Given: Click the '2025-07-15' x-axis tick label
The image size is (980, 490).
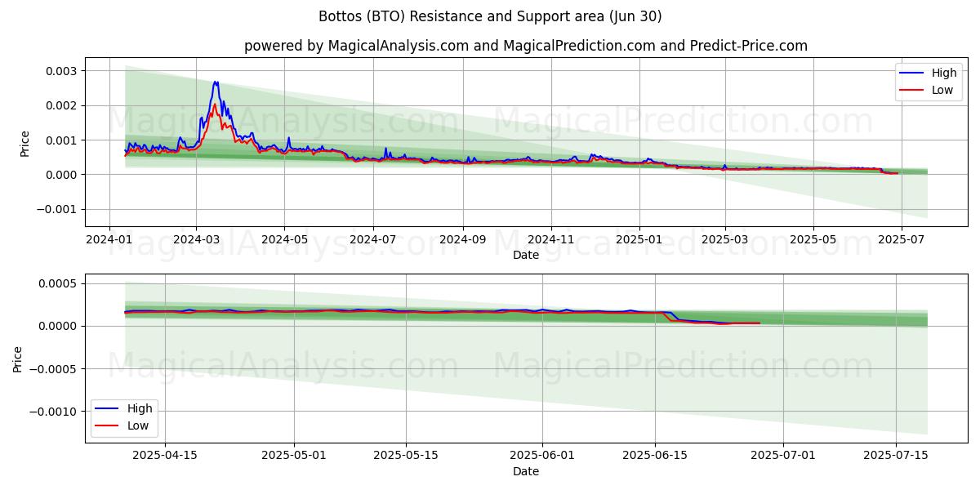Looking at the screenshot, I should click(896, 456).
